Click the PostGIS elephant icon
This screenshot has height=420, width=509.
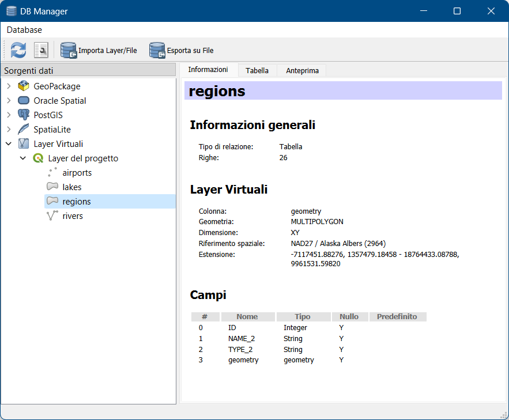(x=24, y=115)
